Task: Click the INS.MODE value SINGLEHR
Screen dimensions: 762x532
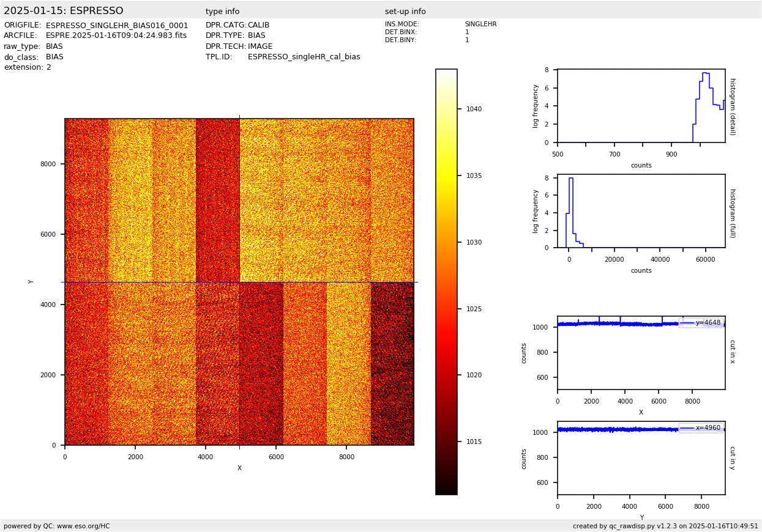Action: click(x=480, y=24)
